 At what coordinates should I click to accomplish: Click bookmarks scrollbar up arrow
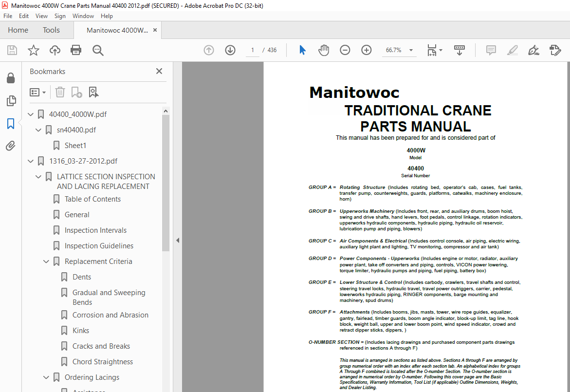(x=166, y=111)
